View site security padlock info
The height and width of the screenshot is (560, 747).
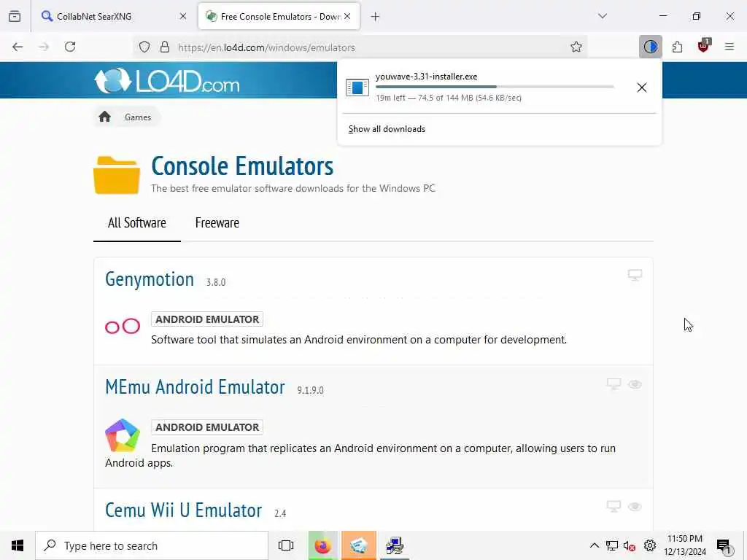pyautogui.click(x=165, y=47)
